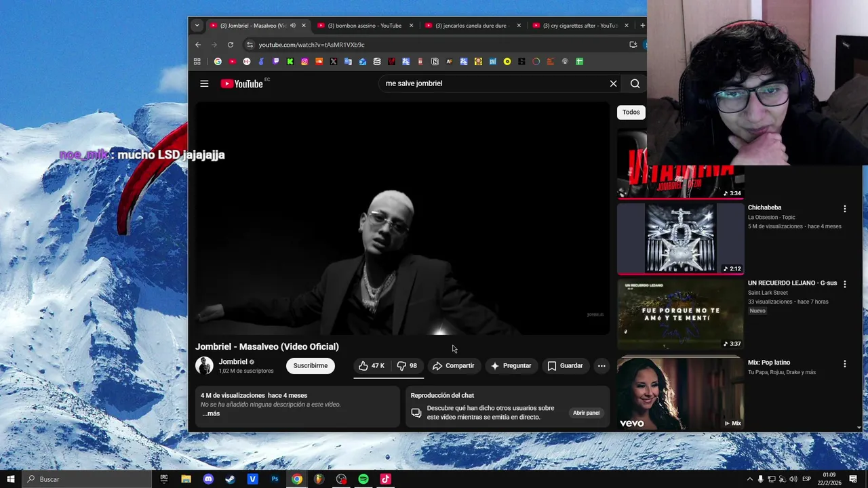Click the magnifier search button on YouTube
Screen dimensions: 868x488
pos(635,83)
